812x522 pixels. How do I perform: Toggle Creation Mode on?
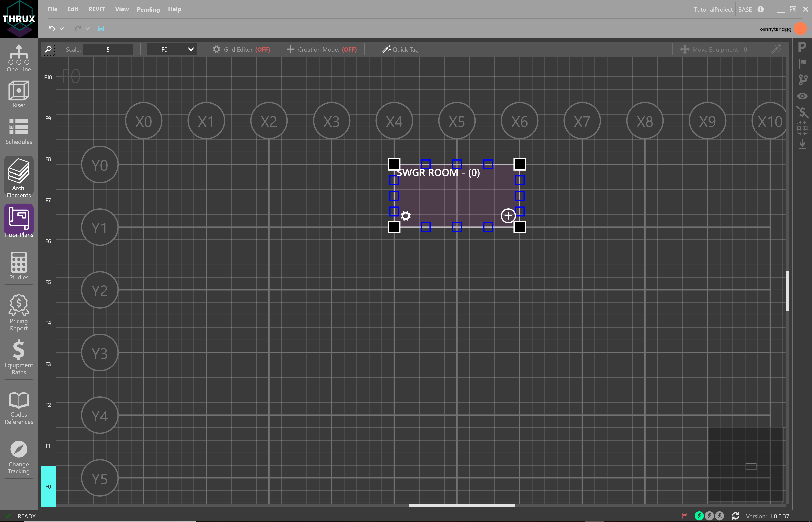(322, 49)
